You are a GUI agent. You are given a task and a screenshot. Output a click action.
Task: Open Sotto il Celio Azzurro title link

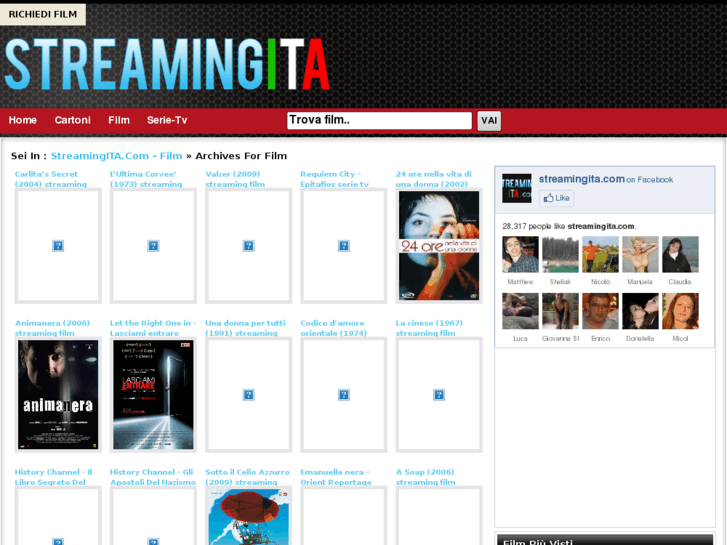point(247,477)
